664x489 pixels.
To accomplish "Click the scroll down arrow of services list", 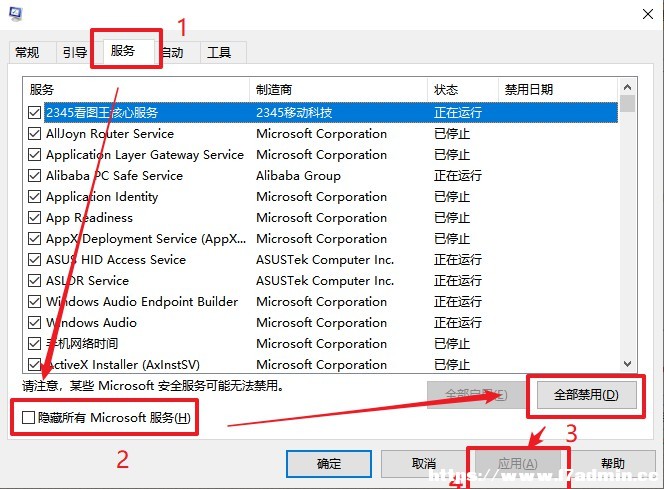I will [628, 364].
